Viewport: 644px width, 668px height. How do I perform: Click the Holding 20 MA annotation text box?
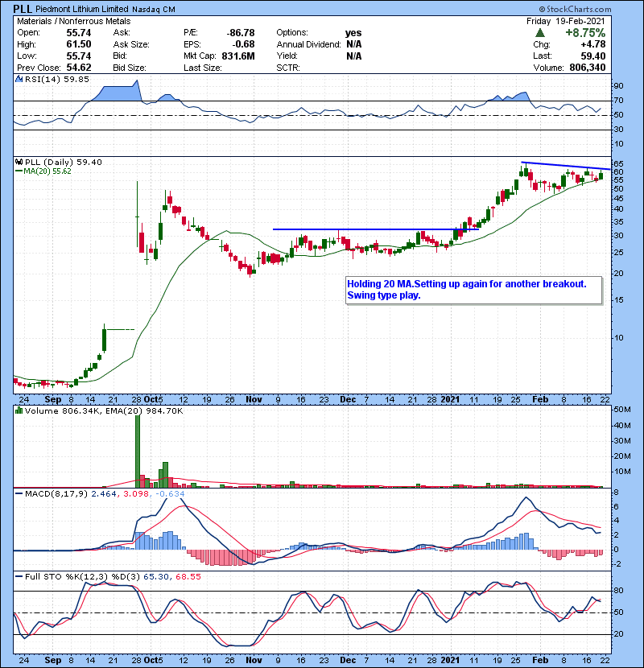474,290
